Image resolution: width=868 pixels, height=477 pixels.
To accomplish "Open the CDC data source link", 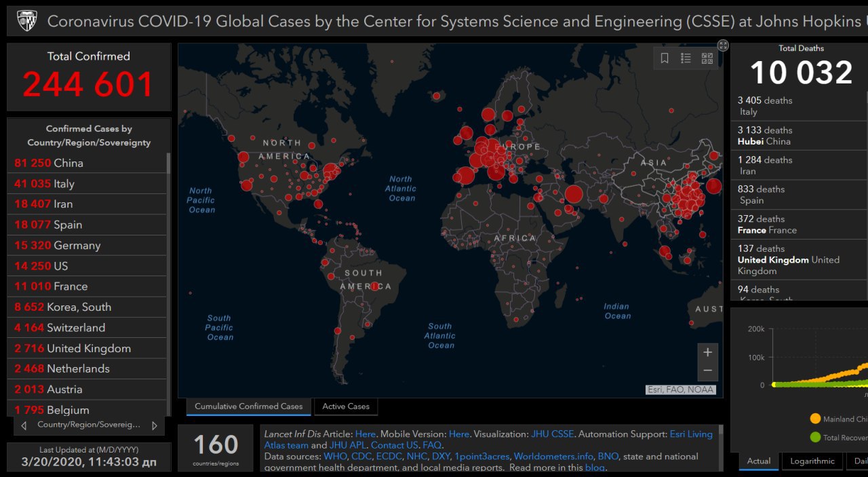I will pos(361,457).
